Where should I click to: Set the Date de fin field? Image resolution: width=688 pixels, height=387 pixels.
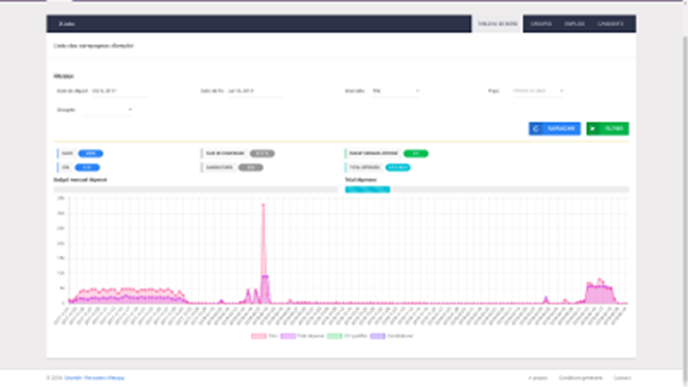pos(255,91)
